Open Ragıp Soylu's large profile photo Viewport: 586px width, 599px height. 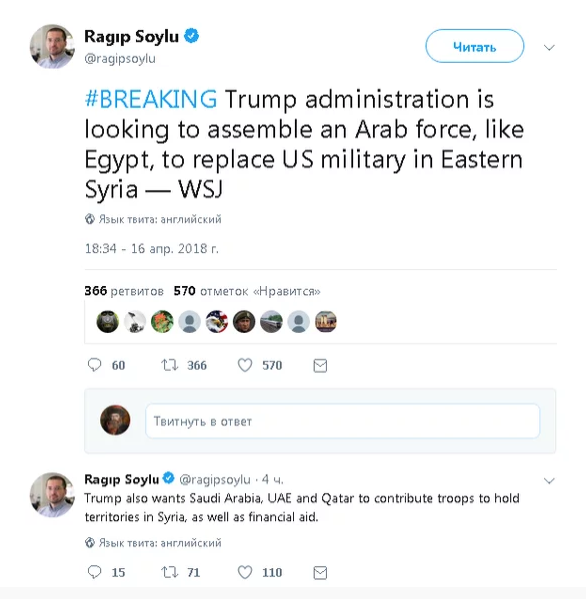tap(52, 47)
